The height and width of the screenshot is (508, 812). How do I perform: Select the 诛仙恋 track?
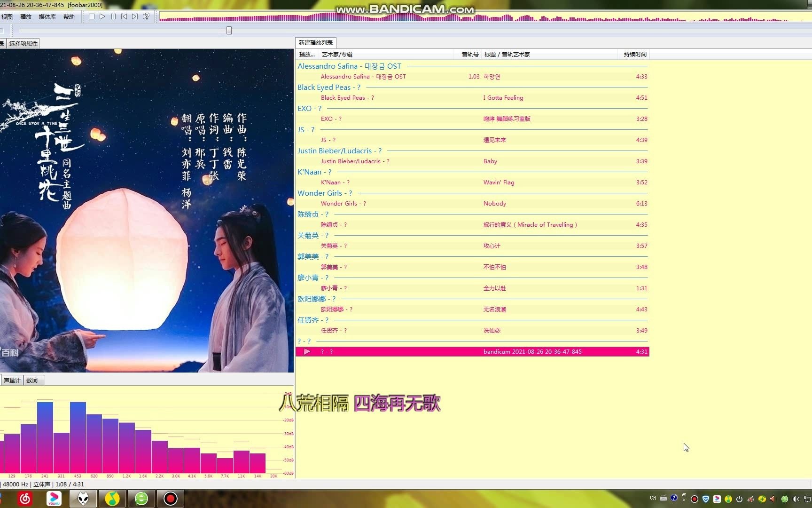(472, 331)
